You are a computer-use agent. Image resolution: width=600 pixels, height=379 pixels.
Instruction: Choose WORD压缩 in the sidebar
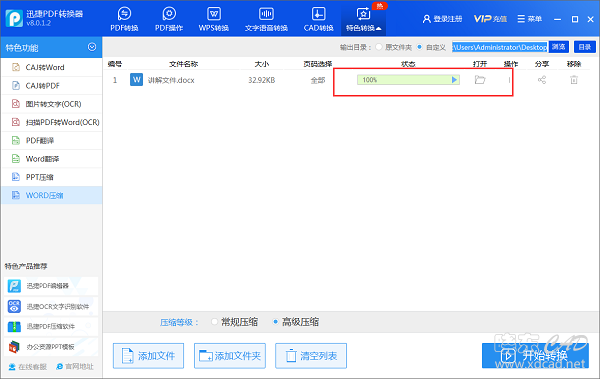click(x=52, y=195)
